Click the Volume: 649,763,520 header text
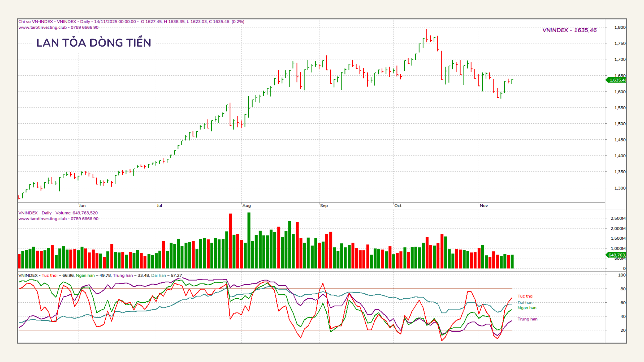644x362 pixels. (x=76, y=213)
